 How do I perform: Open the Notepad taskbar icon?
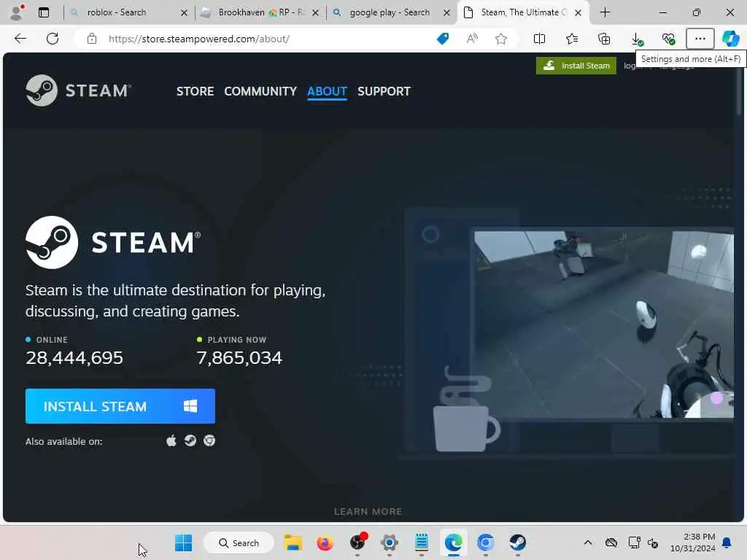422,542
